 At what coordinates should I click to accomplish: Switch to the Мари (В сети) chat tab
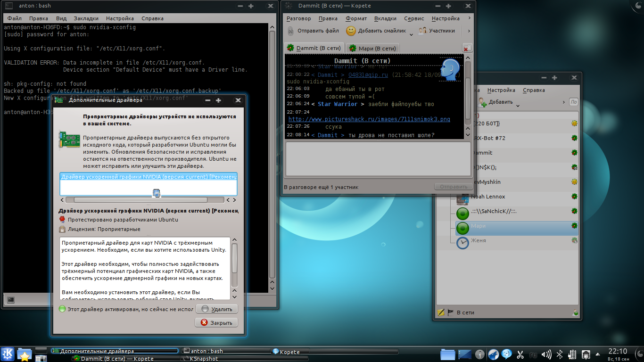tap(372, 48)
